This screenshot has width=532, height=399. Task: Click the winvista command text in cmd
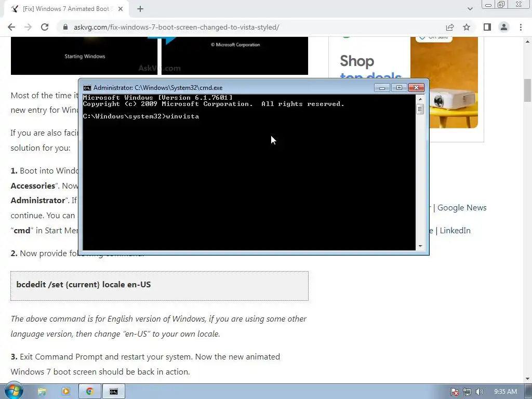pyautogui.click(x=182, y=116)
